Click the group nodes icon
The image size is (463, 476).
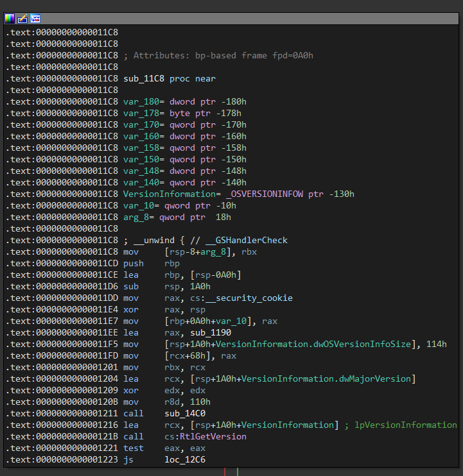tap(35, 19)
